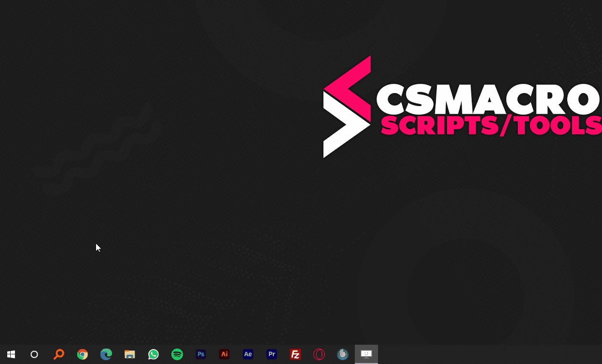This screenshot has height=364, width=602.
Task: Click the pink and white chevron logo
Action: tap(347, 107)
